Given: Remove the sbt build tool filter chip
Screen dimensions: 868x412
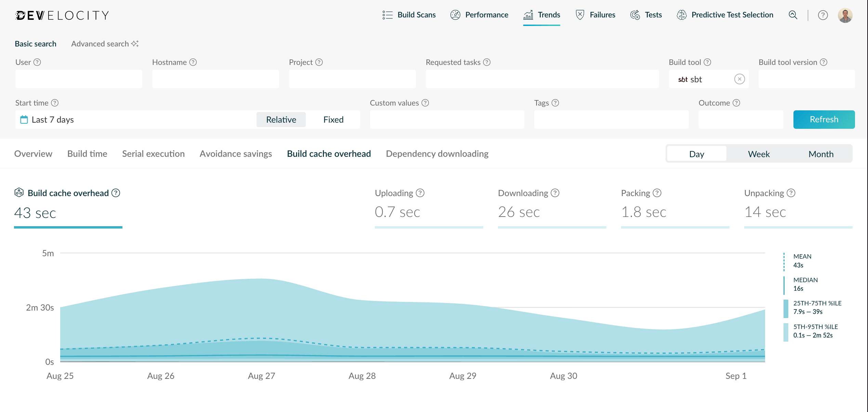Looking at the screenshot, I should pos(740,79).
